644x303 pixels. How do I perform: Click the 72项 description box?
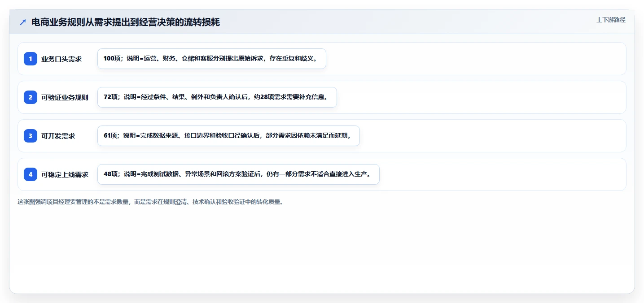coord(217,97)
